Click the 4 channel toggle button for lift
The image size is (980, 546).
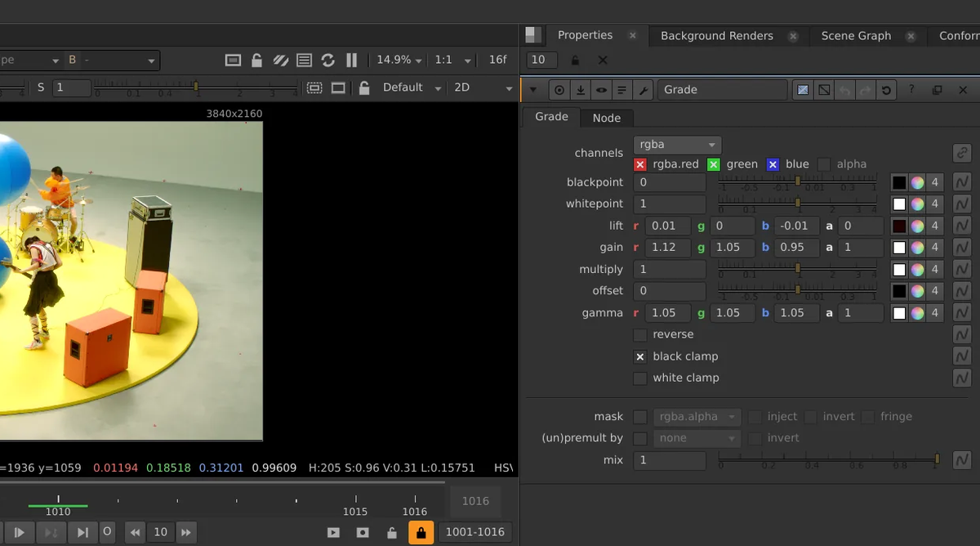coord(936,226)
